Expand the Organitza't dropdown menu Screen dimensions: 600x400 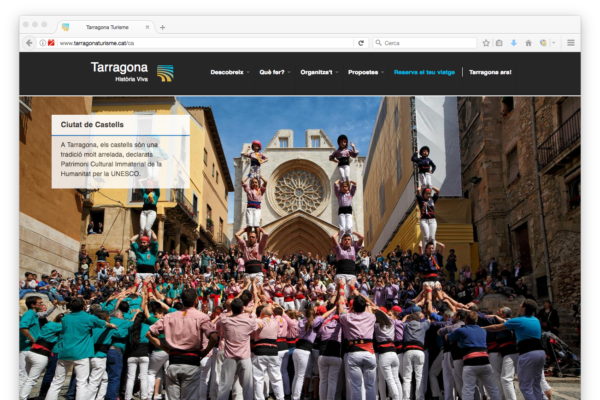(x=318, y=72)
